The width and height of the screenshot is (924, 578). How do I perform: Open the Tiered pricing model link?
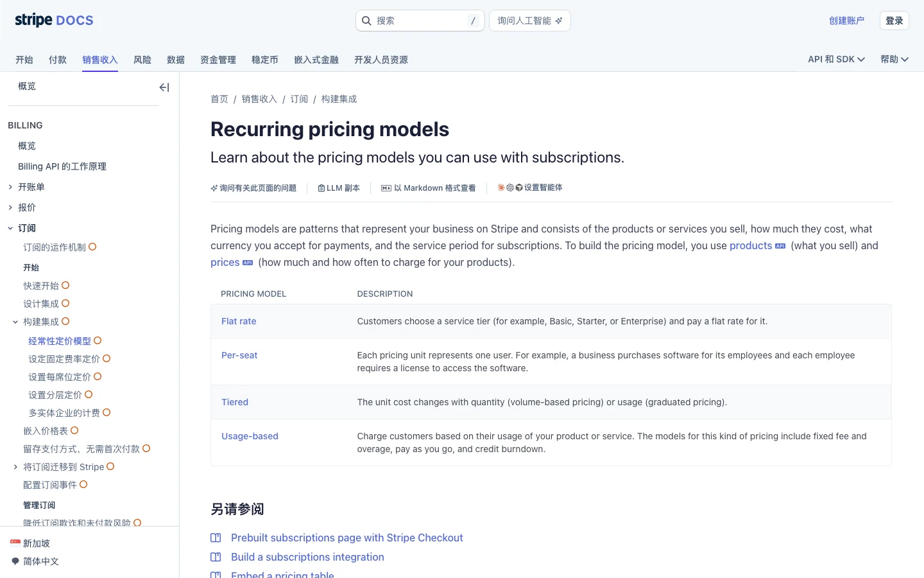tap(235, 402)
